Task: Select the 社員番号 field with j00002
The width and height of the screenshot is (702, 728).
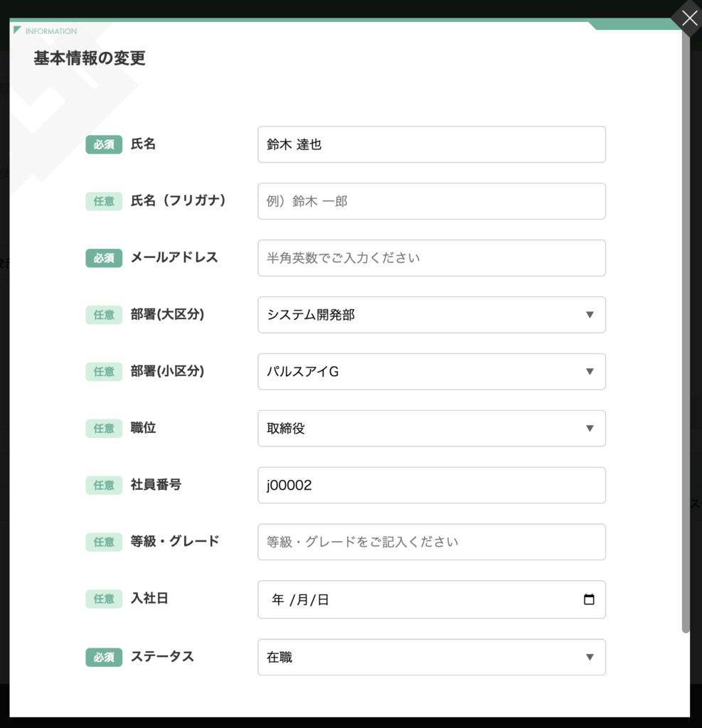Action: click(432, 485)
